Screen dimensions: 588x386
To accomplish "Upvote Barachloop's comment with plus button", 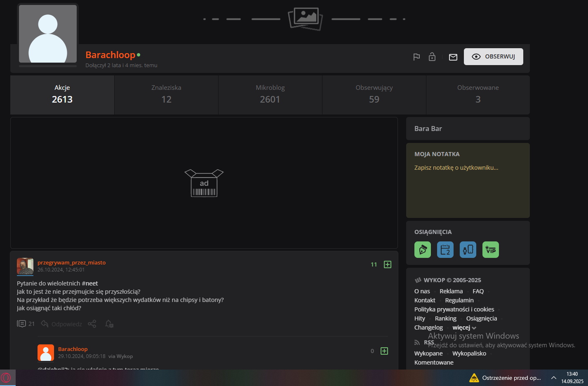I will click(384, 351).
